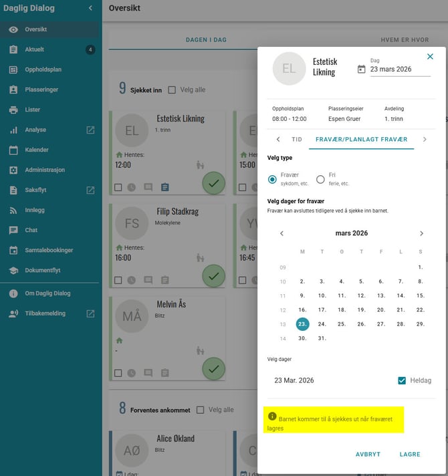Click right arrow of dialog tab strip
Image resolution: width=448 pixels, height=476 pixels.
(425, 139)
